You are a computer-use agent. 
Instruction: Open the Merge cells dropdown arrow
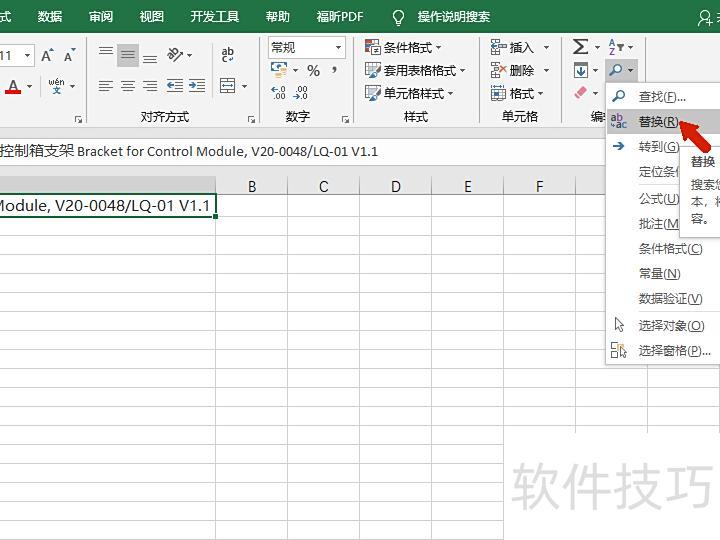click(x=244, y=86)
